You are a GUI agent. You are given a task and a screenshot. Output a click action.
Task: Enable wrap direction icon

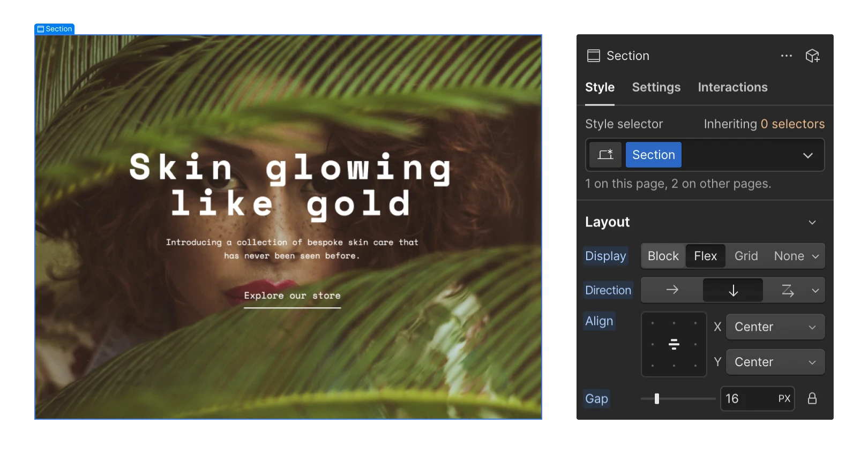[787, 290]
